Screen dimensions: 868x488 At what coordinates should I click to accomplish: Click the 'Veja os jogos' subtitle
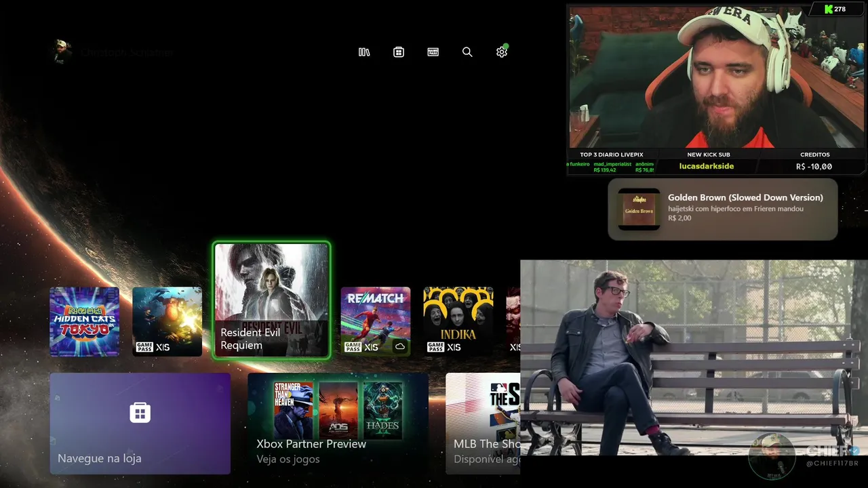(288, 459)
